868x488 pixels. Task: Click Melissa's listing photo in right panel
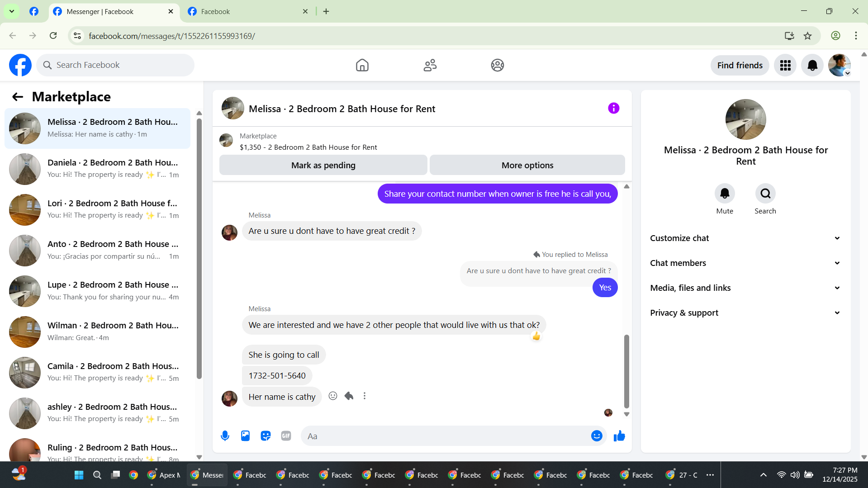745,119
